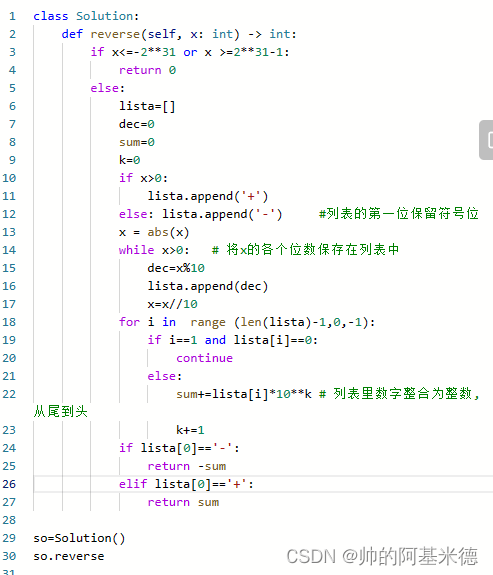Image resolution: width=493 pixels, height=575 pixels.
Task: Click the 'lista.append(dec)' line
Action: (x=208, y=286)
